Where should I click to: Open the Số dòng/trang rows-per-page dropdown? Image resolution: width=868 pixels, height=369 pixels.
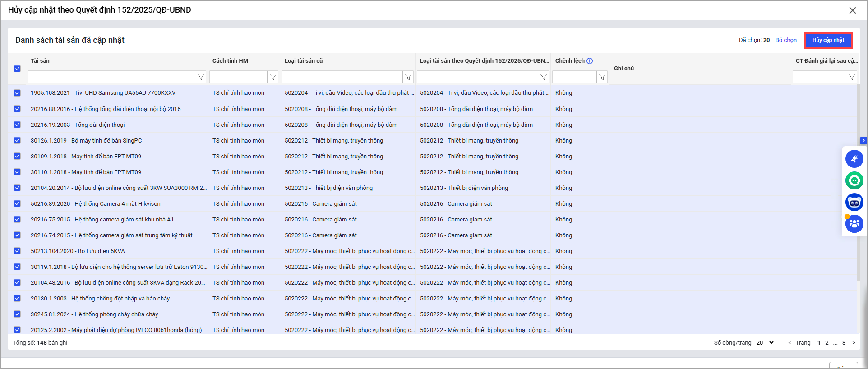pyautogui.click(x=765, y=343)
